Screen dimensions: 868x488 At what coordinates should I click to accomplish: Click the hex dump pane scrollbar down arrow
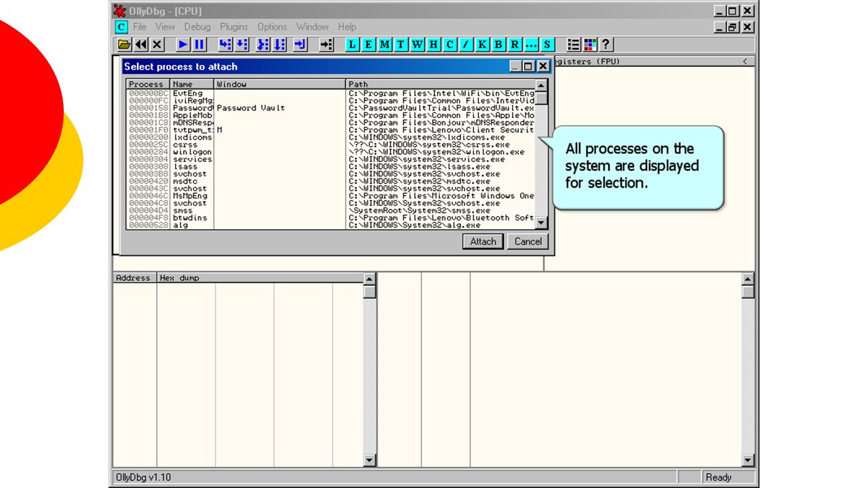(x=370, y=461)
